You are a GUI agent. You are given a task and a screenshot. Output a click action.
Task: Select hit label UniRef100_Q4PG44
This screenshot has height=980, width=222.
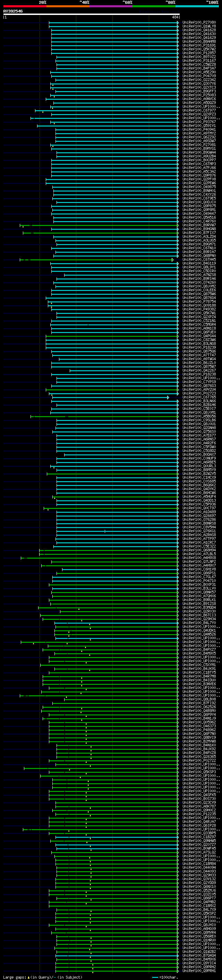click(x=199, y=336)
